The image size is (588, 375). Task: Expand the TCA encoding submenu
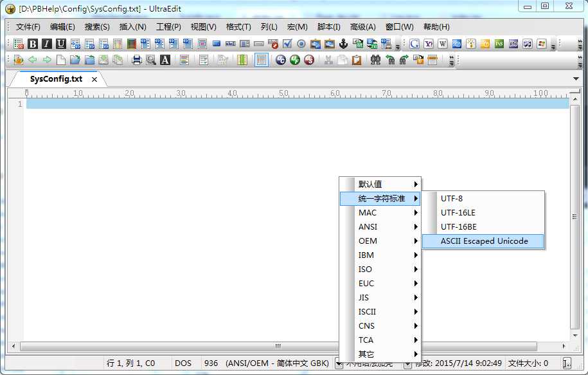click(x=380, y=340)
